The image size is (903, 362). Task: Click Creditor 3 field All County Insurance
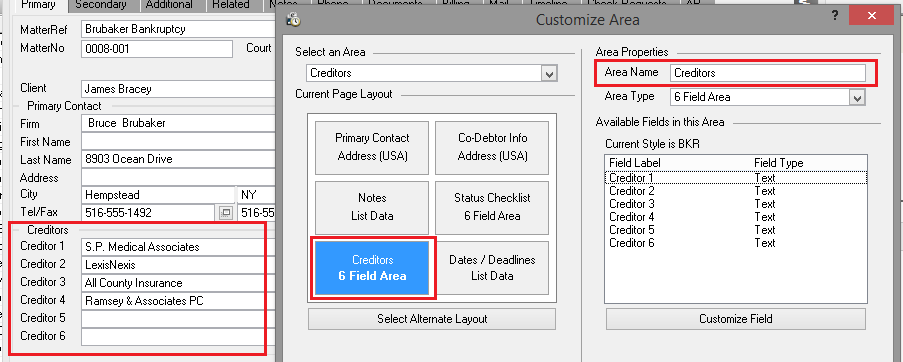coord(179,283)
